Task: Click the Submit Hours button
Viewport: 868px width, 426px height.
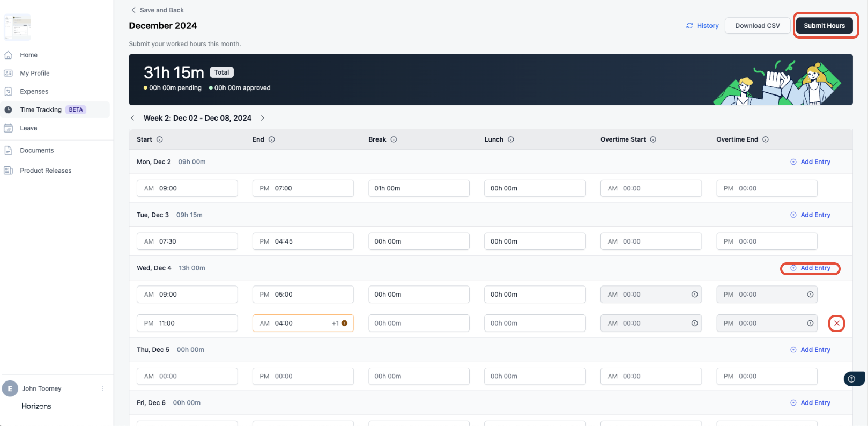Action: coord(825,26)
